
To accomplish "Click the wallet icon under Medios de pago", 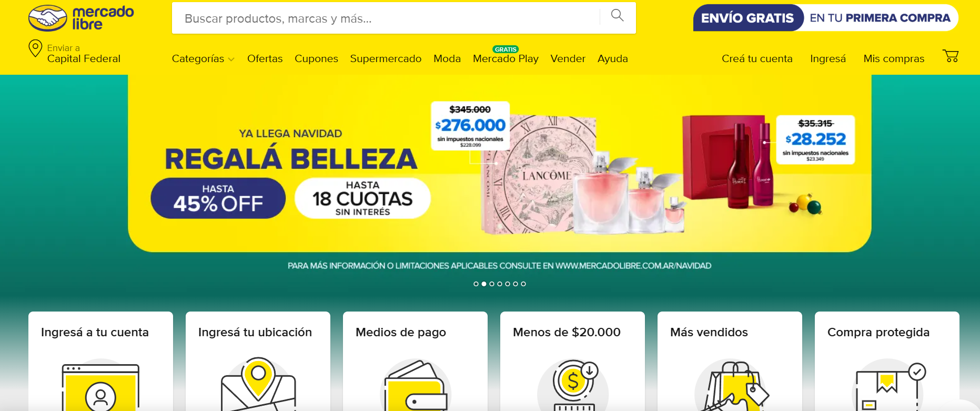I will click(x=416, y=386).
